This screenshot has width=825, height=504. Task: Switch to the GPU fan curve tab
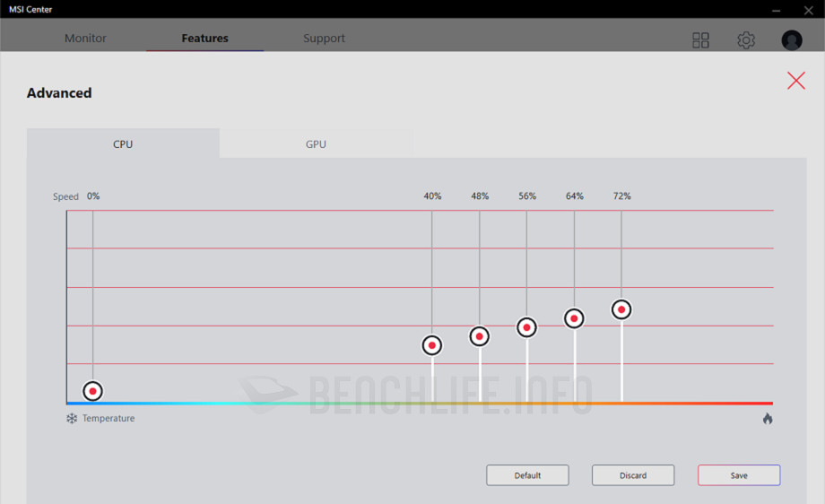pyautogui.click(x=316, y=143)
